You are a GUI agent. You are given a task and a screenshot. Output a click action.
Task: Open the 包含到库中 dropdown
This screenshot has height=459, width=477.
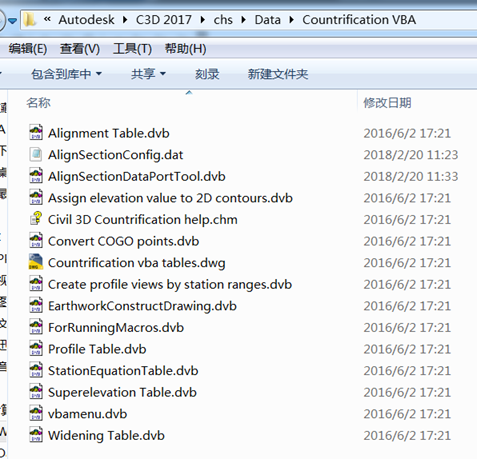click(x=66, y=74)
